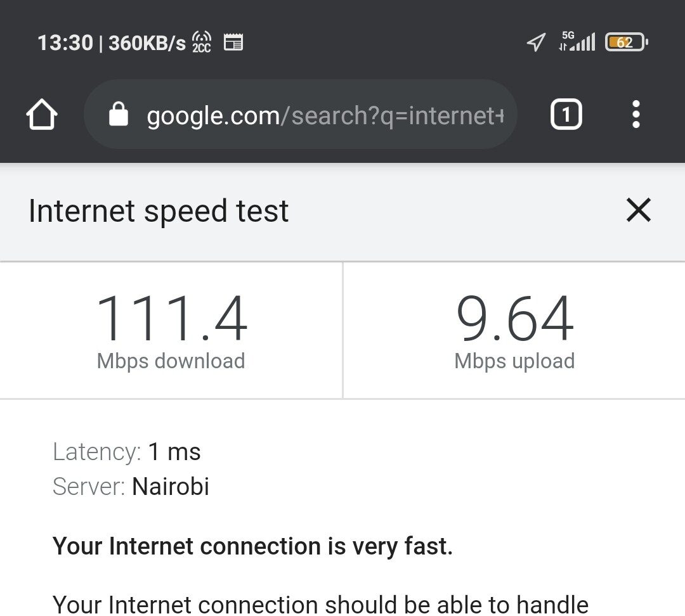Tap the 111.4 Mbps download result
Viewport: 685px width, 616px height.
tap(171, 331)
